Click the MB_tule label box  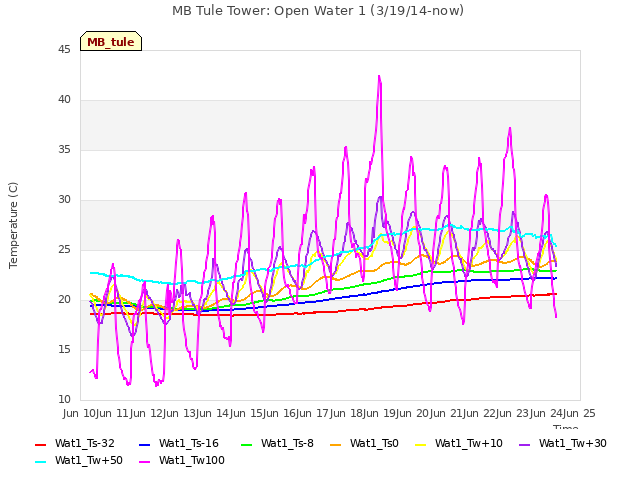tap(111, 41)
